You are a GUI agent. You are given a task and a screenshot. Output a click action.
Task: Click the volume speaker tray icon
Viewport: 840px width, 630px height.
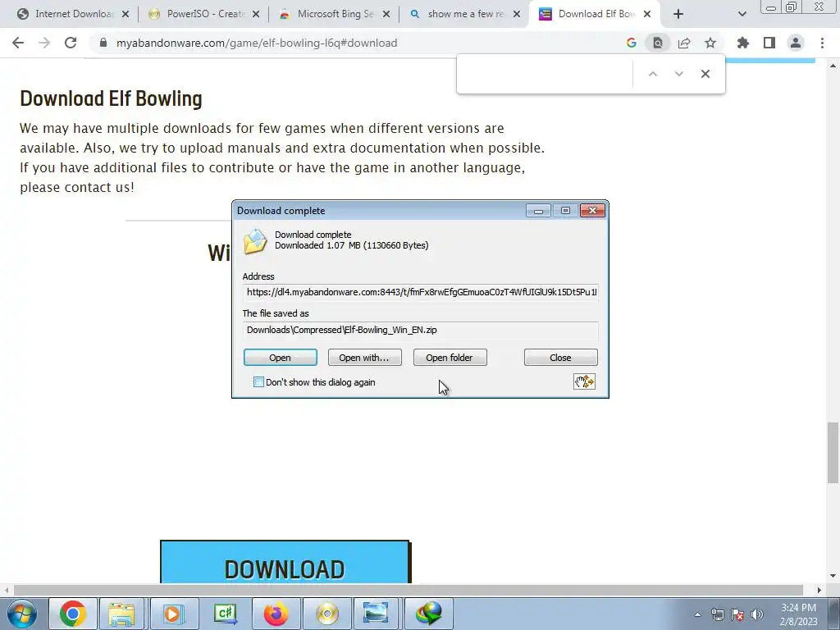pos(757,614)
